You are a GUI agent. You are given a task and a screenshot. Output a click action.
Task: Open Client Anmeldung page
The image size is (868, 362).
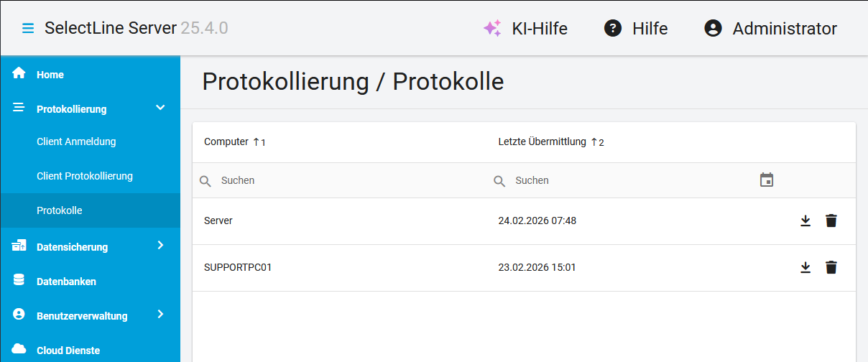[x=76, y=141]
